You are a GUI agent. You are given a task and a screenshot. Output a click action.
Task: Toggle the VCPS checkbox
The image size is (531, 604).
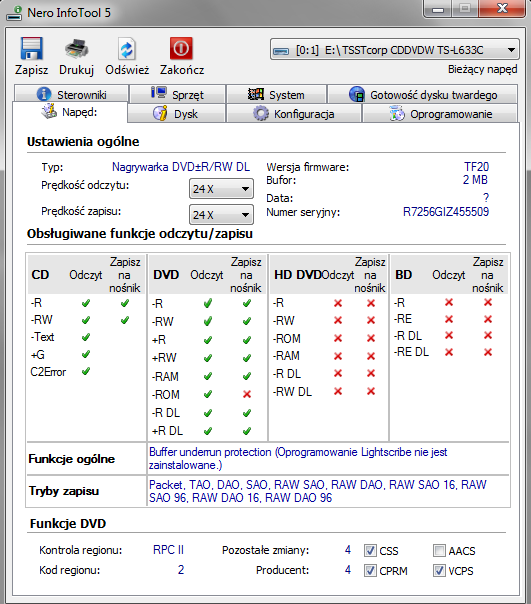[x=439, y=570]
